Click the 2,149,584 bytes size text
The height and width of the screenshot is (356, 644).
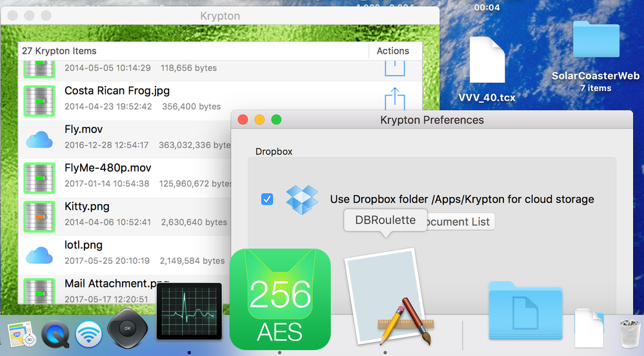192,261
